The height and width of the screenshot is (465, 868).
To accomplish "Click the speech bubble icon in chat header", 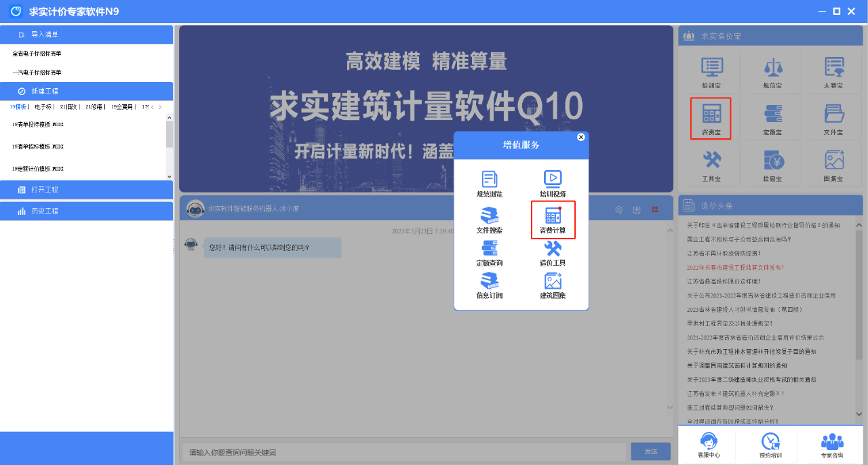I will 618,210.
